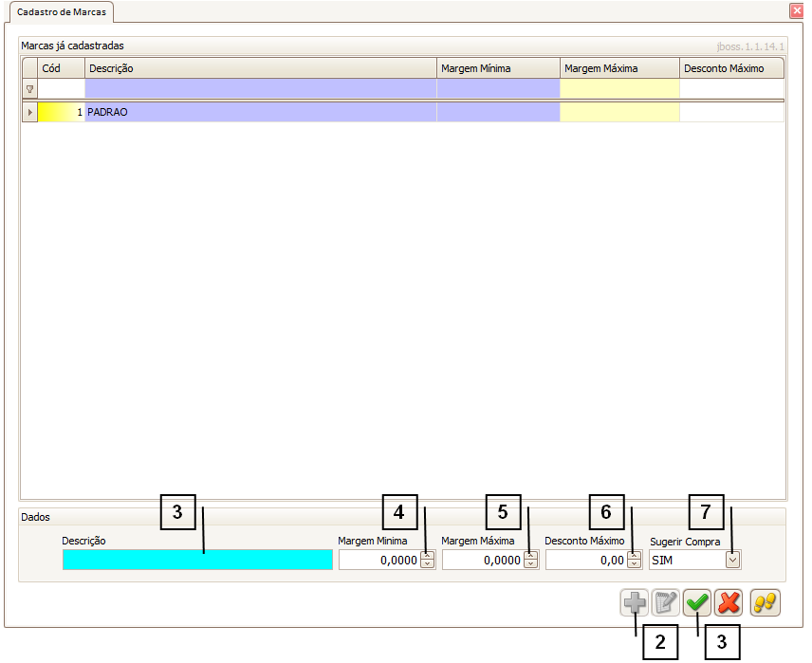The width and height of the screenshot is (812, 663).
Task: Decrease Margem Máxima with the down arrow
Action: [530, 564]
